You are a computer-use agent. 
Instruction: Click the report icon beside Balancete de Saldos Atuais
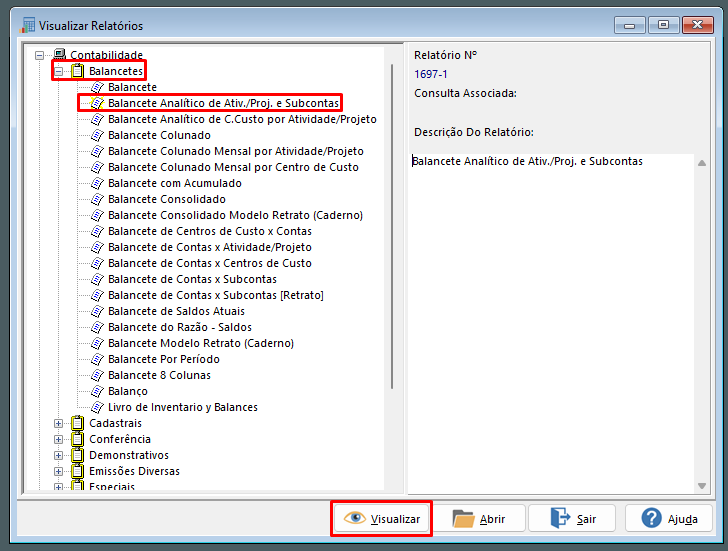(x=97, y=311)
